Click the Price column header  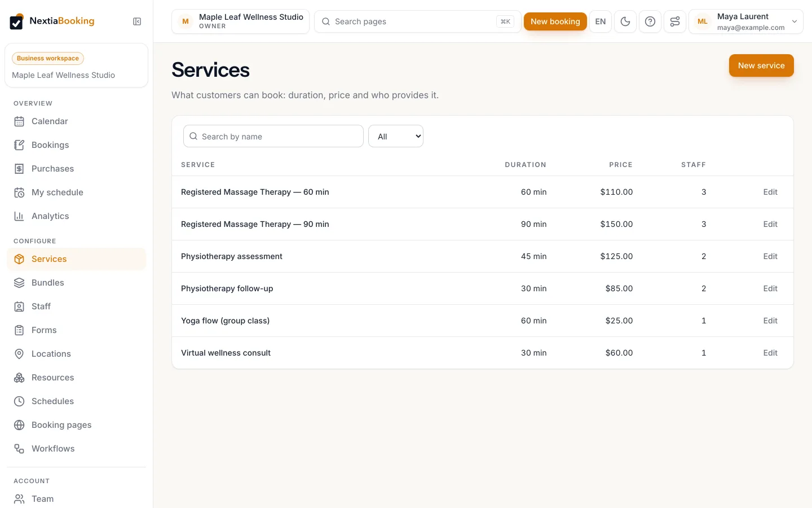pos(621,165)
